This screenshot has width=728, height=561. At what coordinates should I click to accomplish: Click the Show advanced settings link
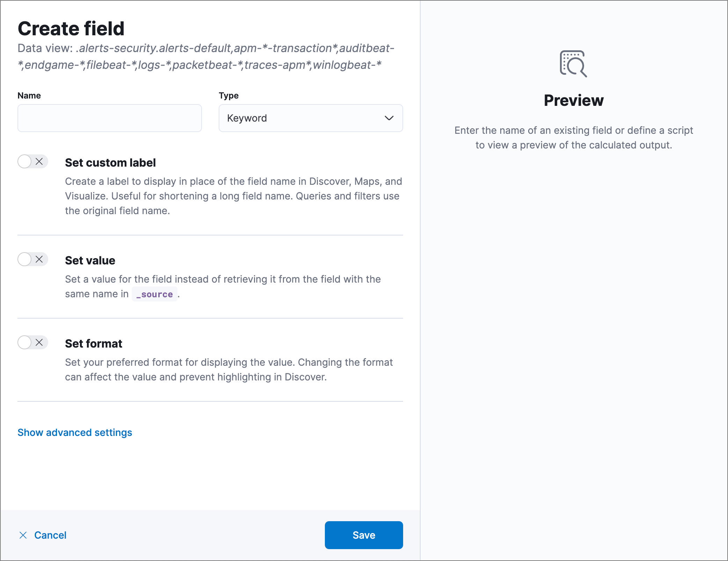pyautogui.click(x=74, y=432)
